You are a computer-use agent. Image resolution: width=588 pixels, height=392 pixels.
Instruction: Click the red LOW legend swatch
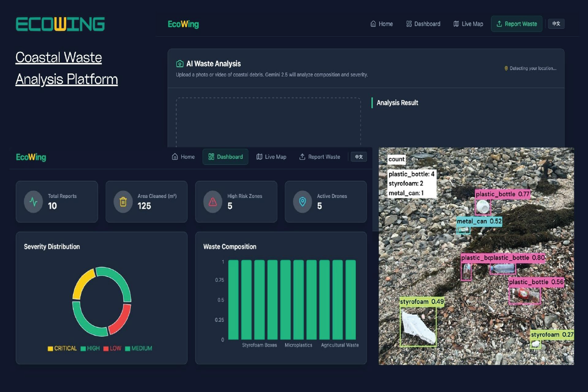106,349
